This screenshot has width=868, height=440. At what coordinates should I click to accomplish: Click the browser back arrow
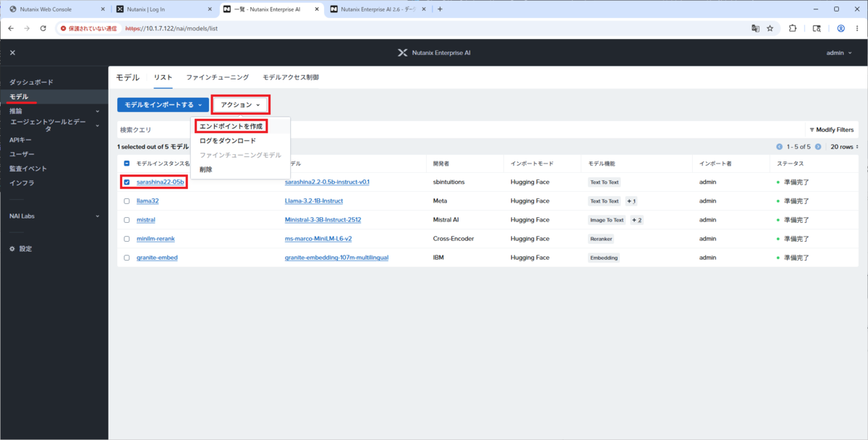(x=11, y=29)
